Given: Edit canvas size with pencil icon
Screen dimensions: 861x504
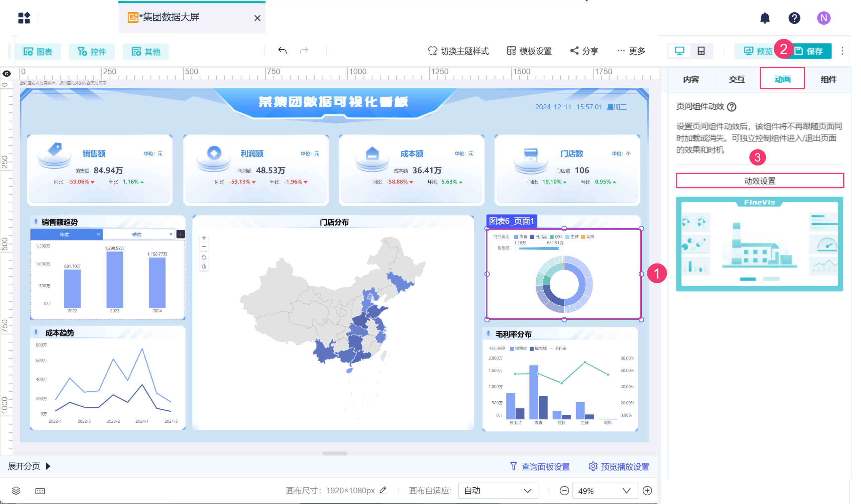Looking at the screenshot, I should coord(383,490).
